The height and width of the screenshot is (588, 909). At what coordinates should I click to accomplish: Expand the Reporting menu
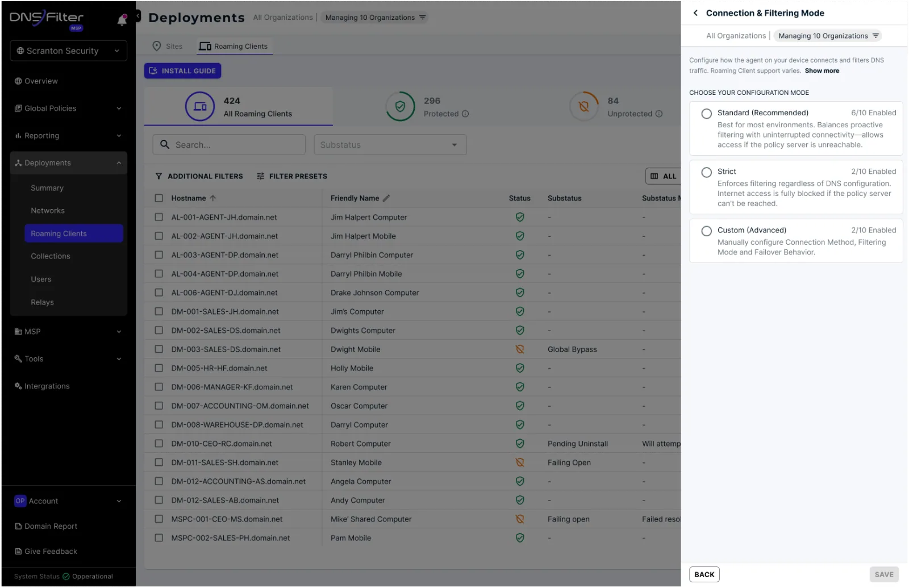pos(68,136)
